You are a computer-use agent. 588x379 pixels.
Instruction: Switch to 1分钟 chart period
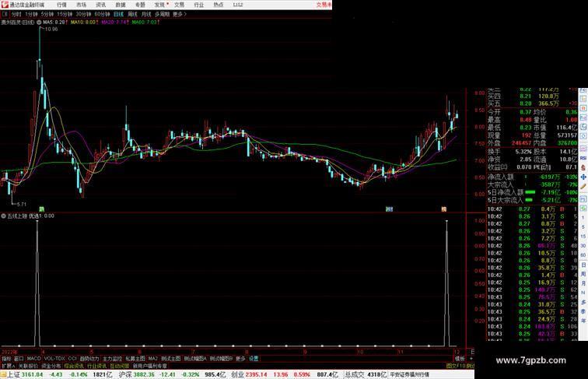(x=31, y=14)
